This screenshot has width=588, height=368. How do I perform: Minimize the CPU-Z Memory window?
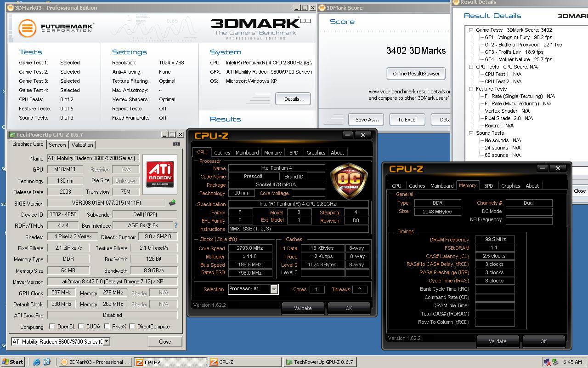[x=543, y=168]
